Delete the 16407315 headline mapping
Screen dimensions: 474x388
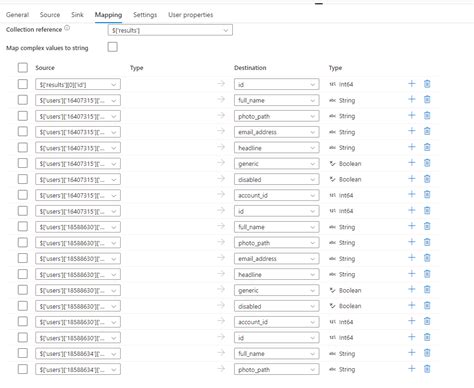tap(427, 147)
